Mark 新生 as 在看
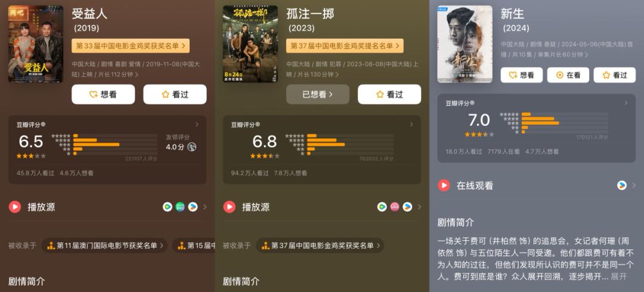The height and width of the screenshot is (292, 644). pos(568,75)
